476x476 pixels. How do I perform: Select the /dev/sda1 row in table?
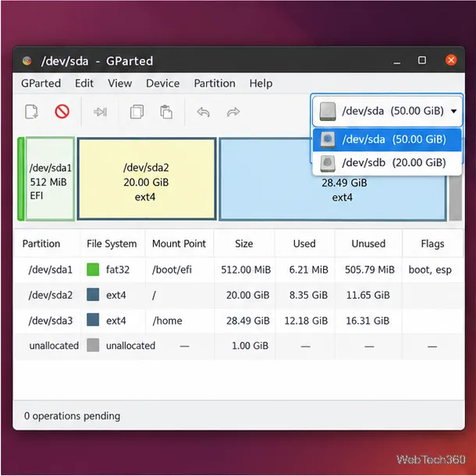pos(240,269)
